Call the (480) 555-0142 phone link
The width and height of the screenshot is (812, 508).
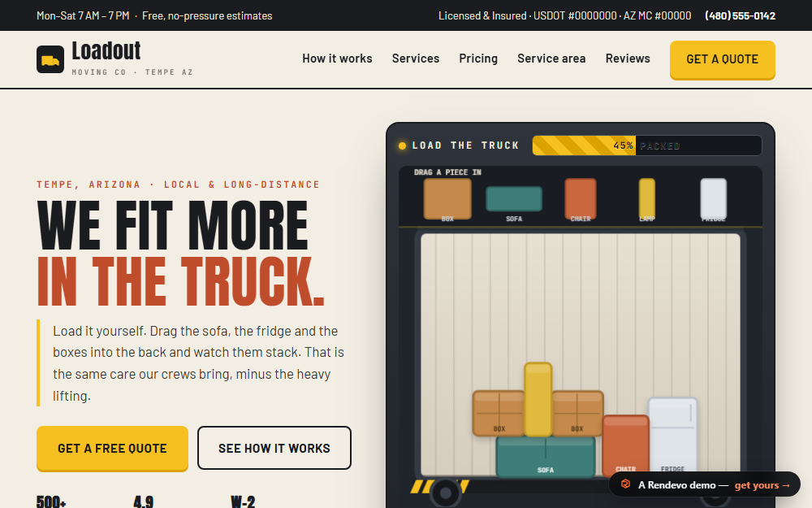point(740,16)
